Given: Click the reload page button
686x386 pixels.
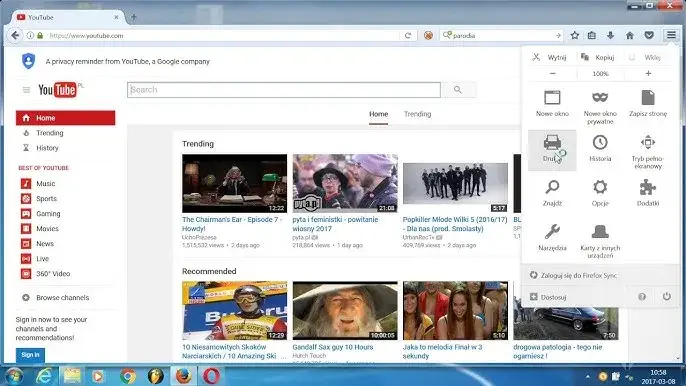Looking at the screenshot, I should coord(407,35).
